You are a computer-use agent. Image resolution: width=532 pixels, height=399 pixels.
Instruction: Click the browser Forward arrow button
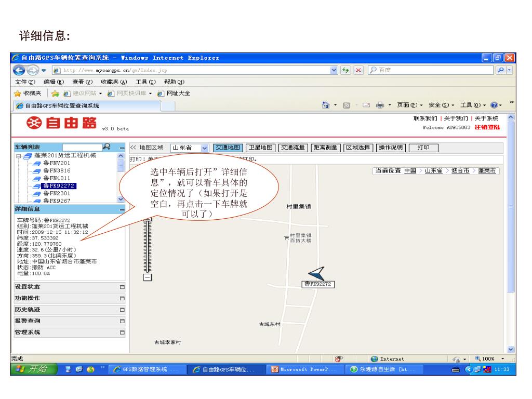[x=33, y=70]
